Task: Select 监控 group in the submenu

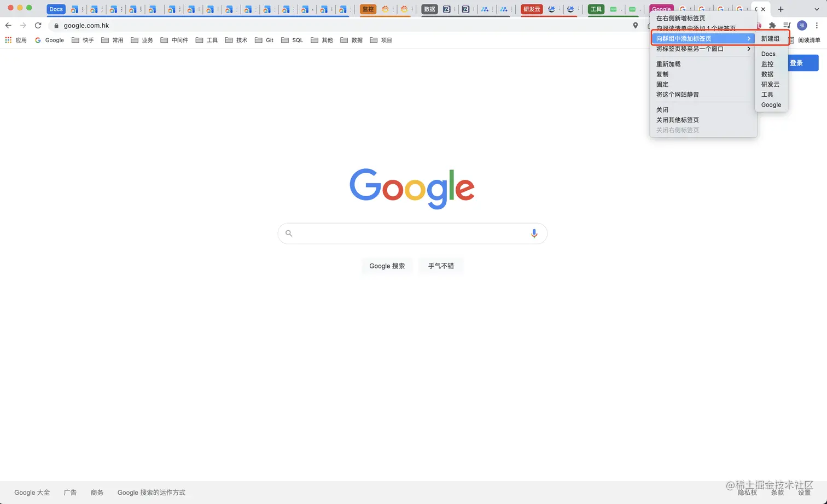Action: point(771,64)
